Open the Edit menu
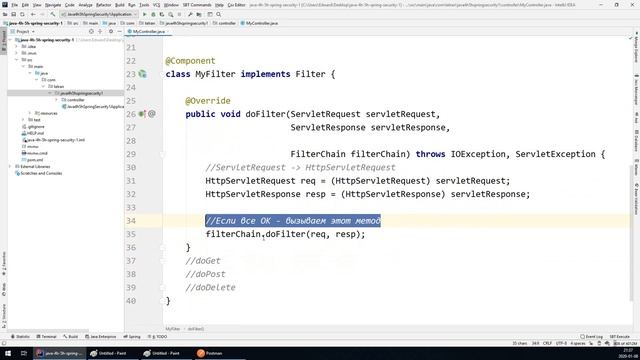Viewport: 640px width, 360px height. [25, 5]
